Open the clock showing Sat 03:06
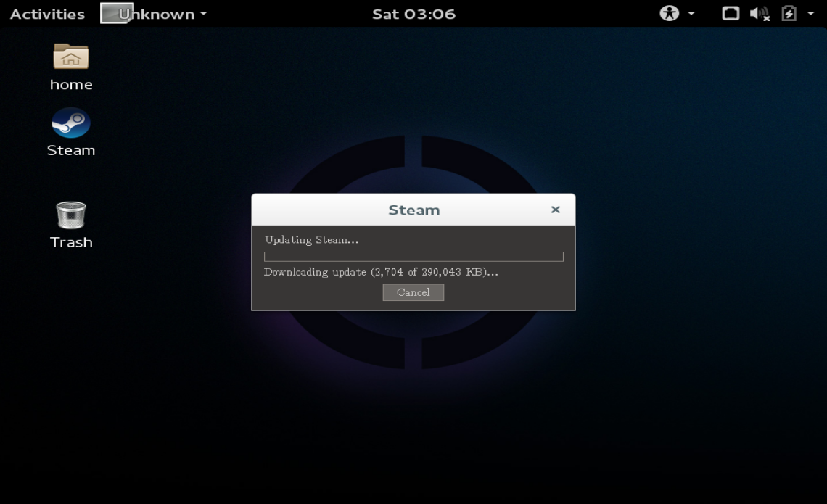This screenshot has height=504, width=827. point(413,14)
